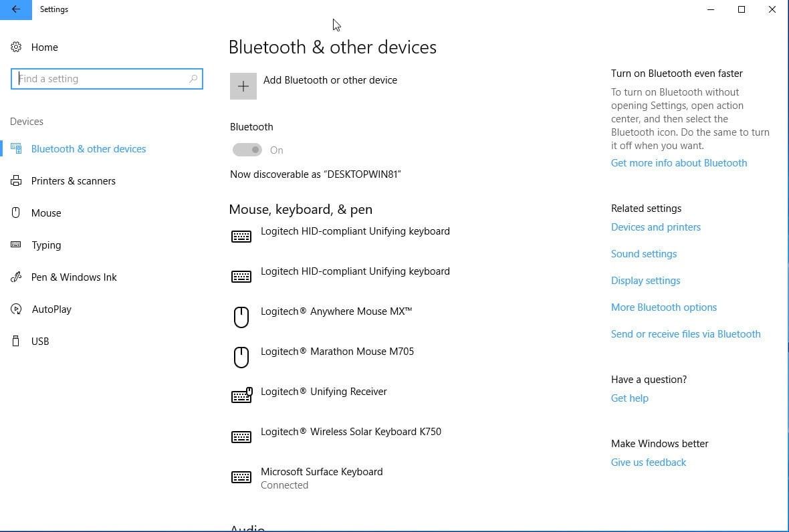
Task: Click the back arrow button
Action: point(16,9)
